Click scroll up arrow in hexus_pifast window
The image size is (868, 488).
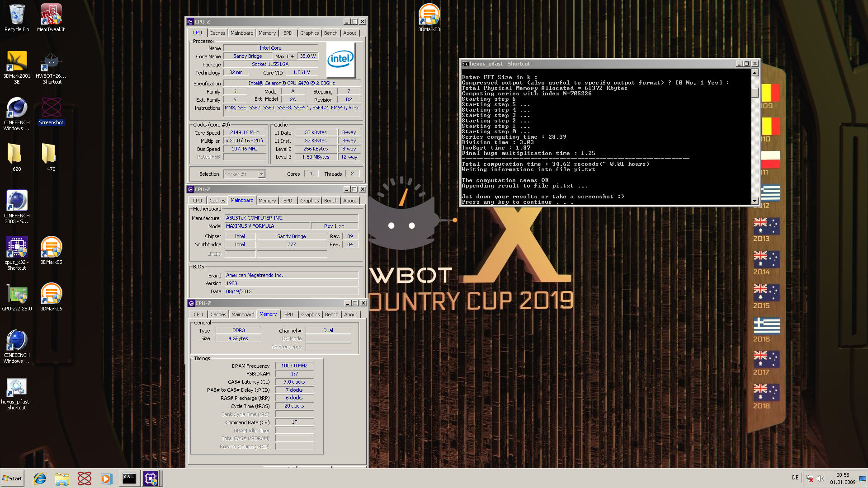(x=755, y=73)
